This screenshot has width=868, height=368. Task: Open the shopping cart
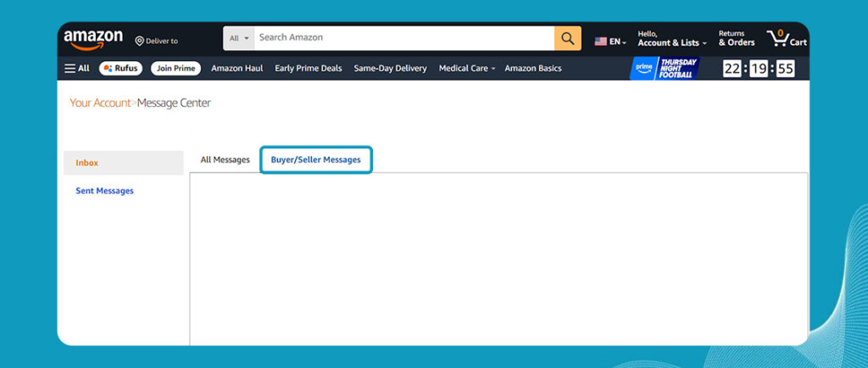(786, 38)
